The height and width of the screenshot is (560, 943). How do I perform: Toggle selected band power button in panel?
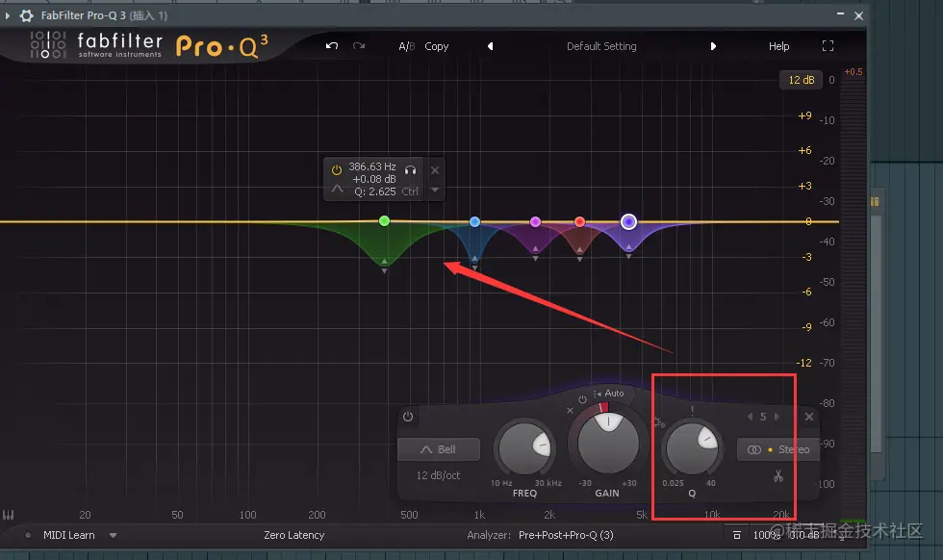pos(408,417)
